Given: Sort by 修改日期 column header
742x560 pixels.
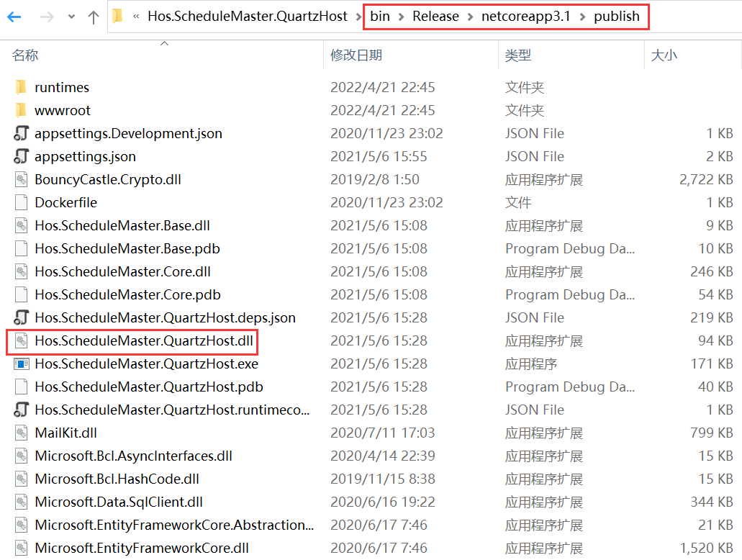Looking at the screenshot, I should tap(356, 55).
